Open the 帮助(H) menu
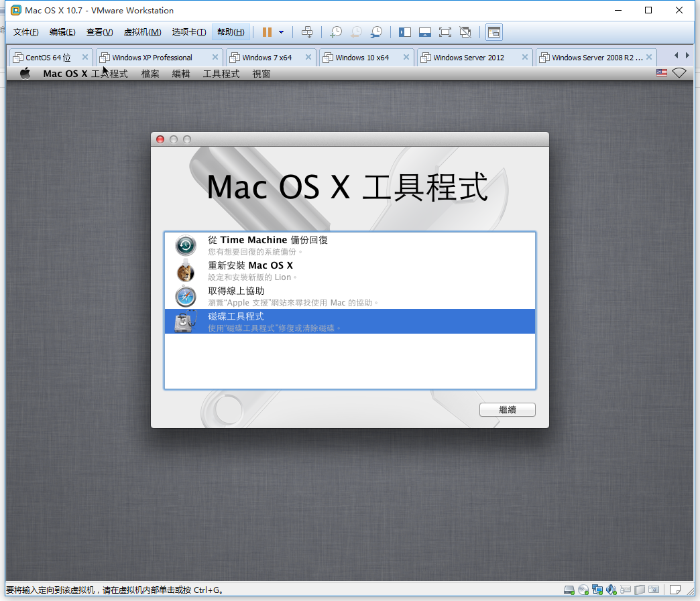 pos(231,32)
